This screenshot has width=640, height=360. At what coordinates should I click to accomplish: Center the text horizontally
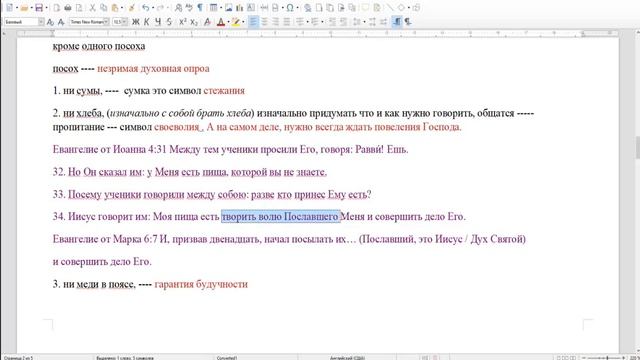(x=264, y=22)
